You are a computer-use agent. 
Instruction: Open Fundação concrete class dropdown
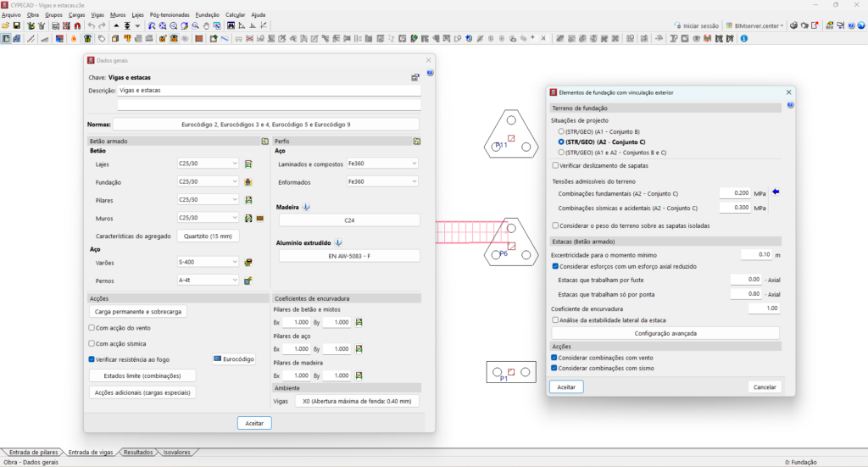(x=208, y=181)
